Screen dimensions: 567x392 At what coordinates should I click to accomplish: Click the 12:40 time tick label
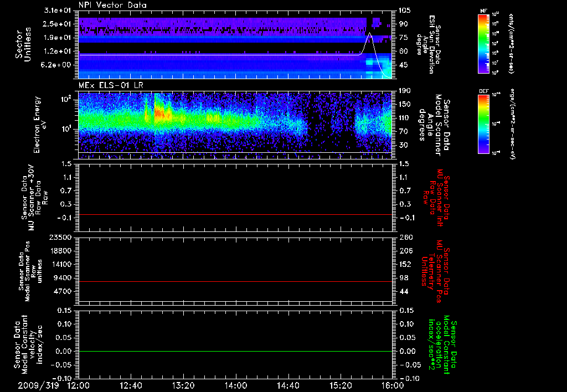[131, 385]
